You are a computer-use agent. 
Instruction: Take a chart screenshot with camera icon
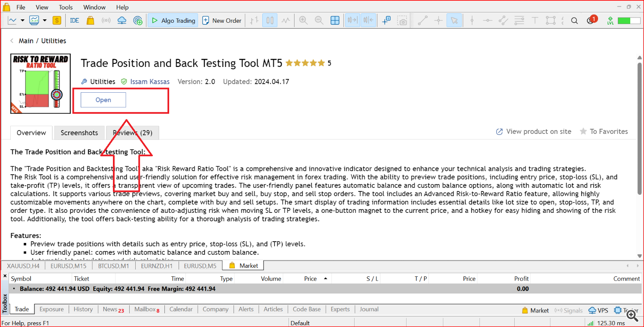tap(402, 20)
